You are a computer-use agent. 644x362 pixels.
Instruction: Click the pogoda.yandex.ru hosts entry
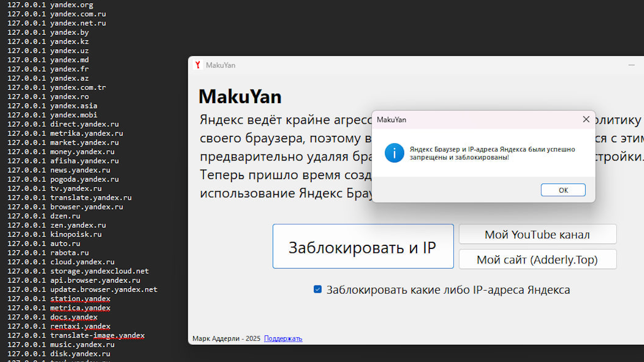63,179
